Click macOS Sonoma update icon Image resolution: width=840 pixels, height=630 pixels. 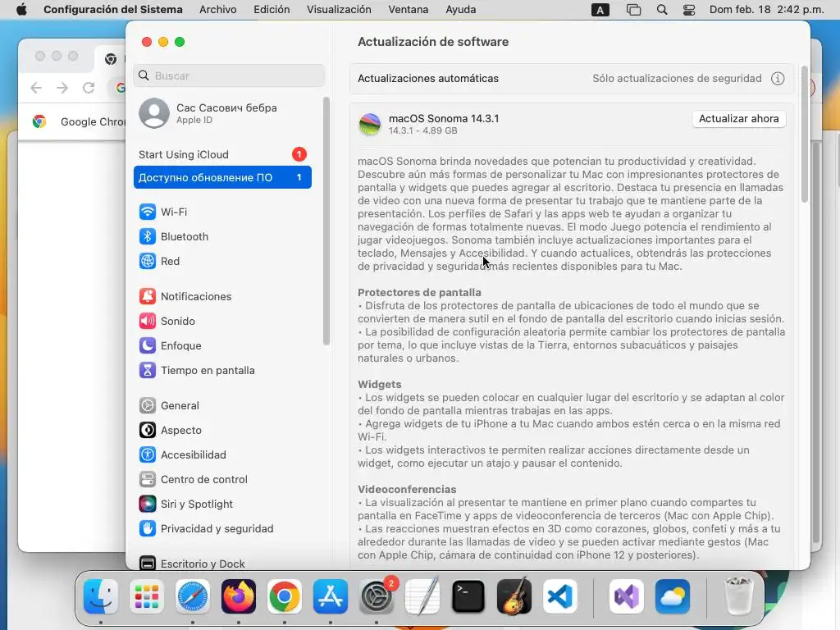click(370, 124)
